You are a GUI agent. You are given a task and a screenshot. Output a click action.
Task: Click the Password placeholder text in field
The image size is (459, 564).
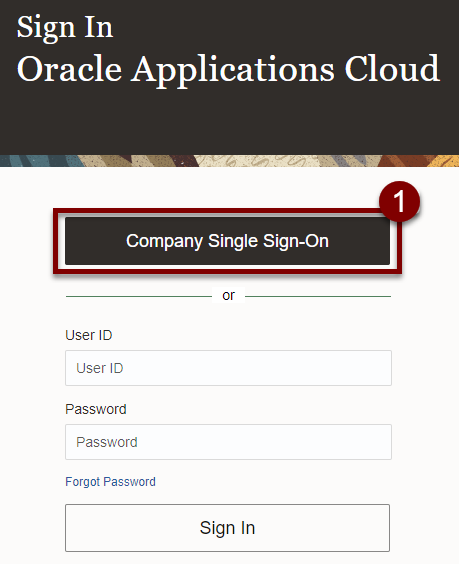(107, 442)
